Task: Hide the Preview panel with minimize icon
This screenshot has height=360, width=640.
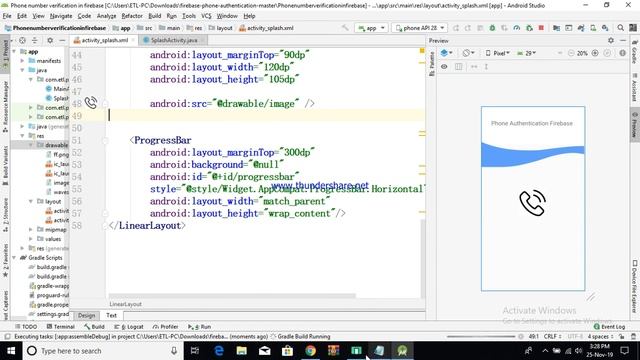Action: point(623,40)
